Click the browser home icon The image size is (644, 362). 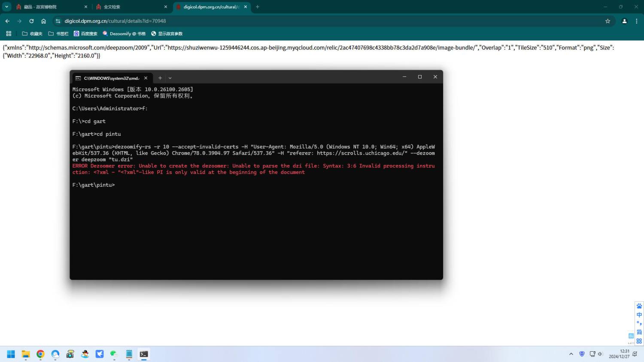click(43, 21)
